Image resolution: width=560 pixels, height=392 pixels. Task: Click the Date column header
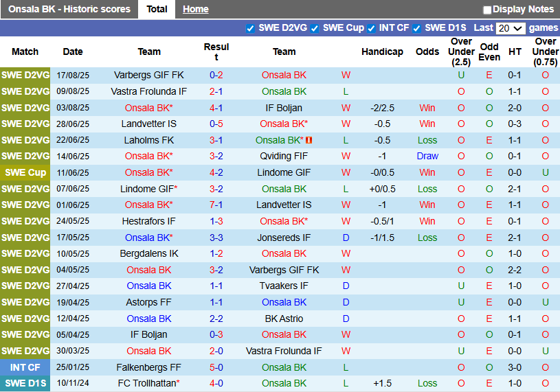pyautogui.click(x=73, y=51)
